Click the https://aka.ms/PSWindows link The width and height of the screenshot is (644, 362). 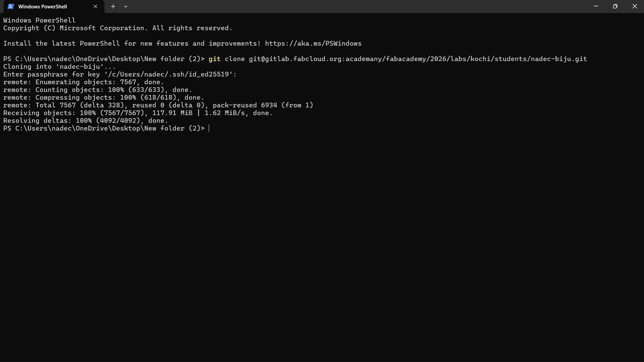313,43
